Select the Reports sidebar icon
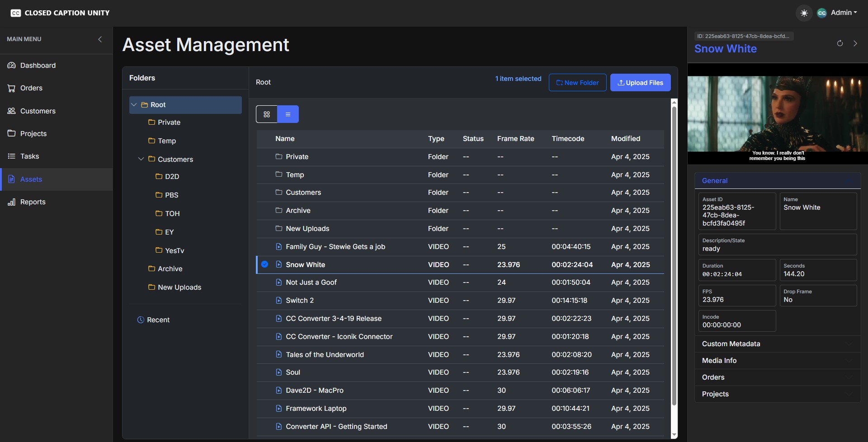This screenshot has width=868, height=442. (11, 202)
